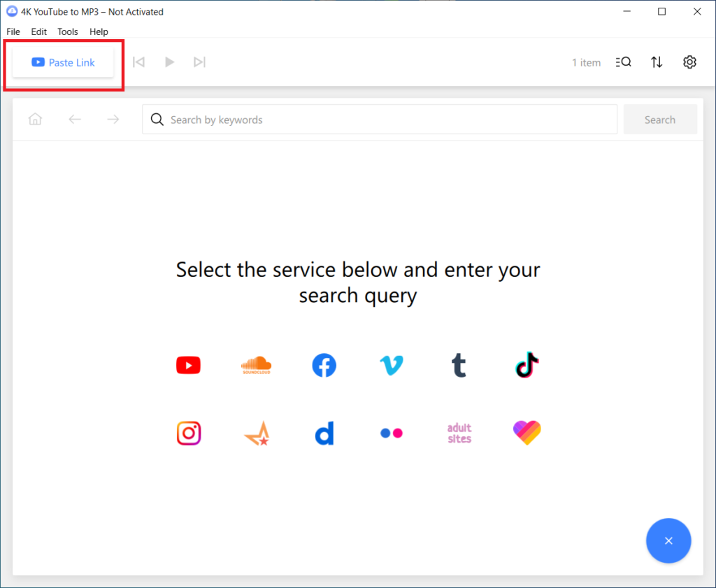The height and width of the screenshot is (588, 716).
Task: Click the 1 item count label
Action: point(587,62)
